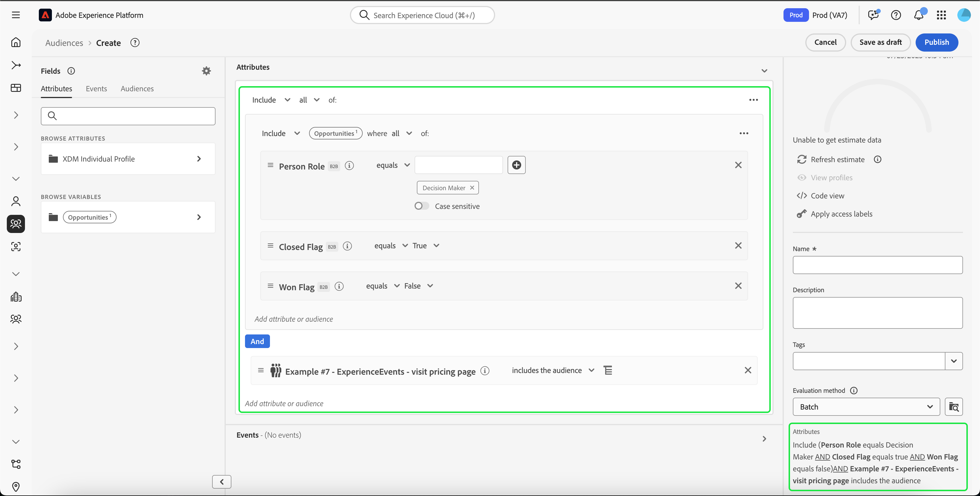Image resolution: width=980 pixels, height=496 pixels.
Task: Toggle the Case sensitive switch
Action: click(x=421, y=206)
